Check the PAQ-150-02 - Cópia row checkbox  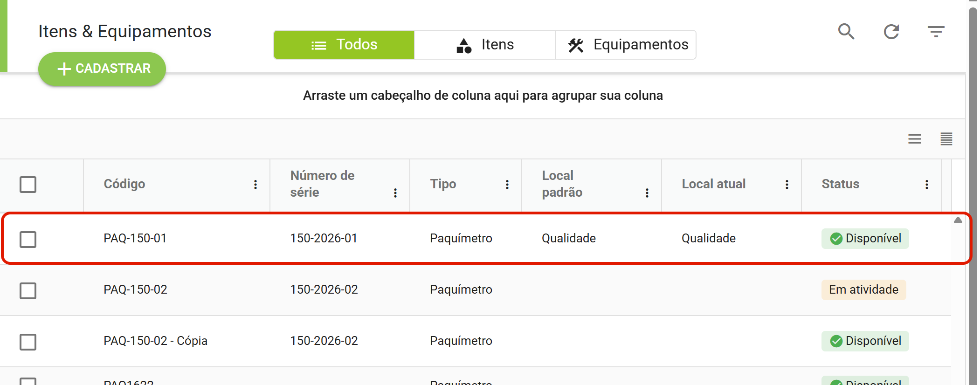tap(28, 342)
